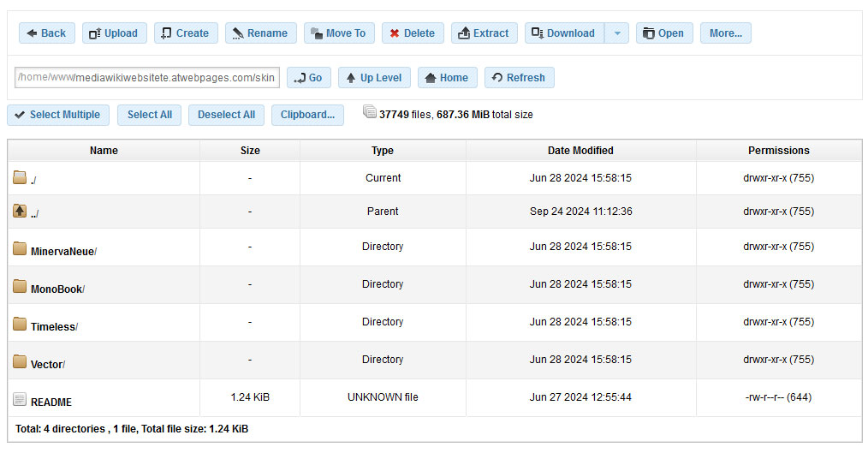Screen dimensions: 868x453
Task: Open the MinervaNeue folder icon
Action: point(20,249)
